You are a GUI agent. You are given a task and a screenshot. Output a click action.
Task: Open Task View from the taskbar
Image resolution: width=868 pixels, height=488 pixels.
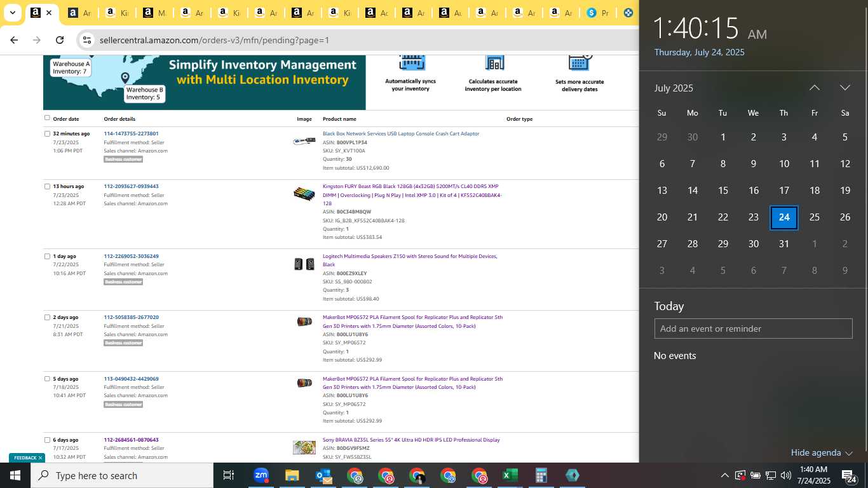[x=229, y=475]
